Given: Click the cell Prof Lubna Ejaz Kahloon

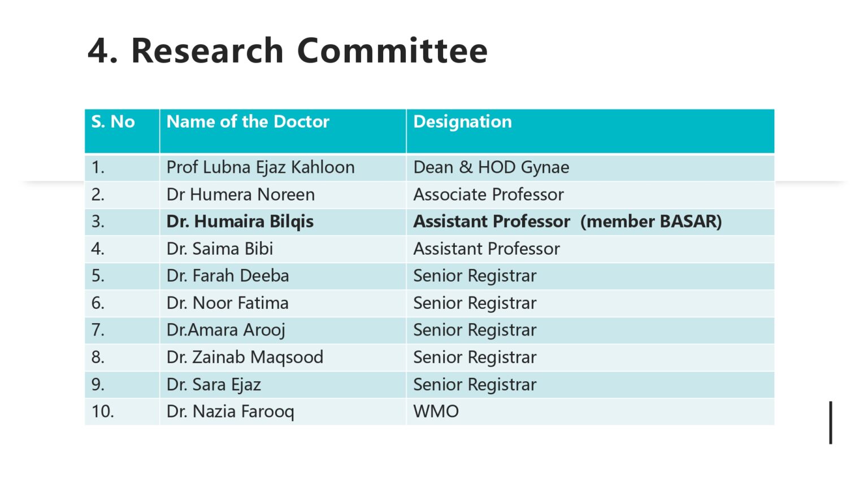Looking at the screenshot, I should coord(283,168).
